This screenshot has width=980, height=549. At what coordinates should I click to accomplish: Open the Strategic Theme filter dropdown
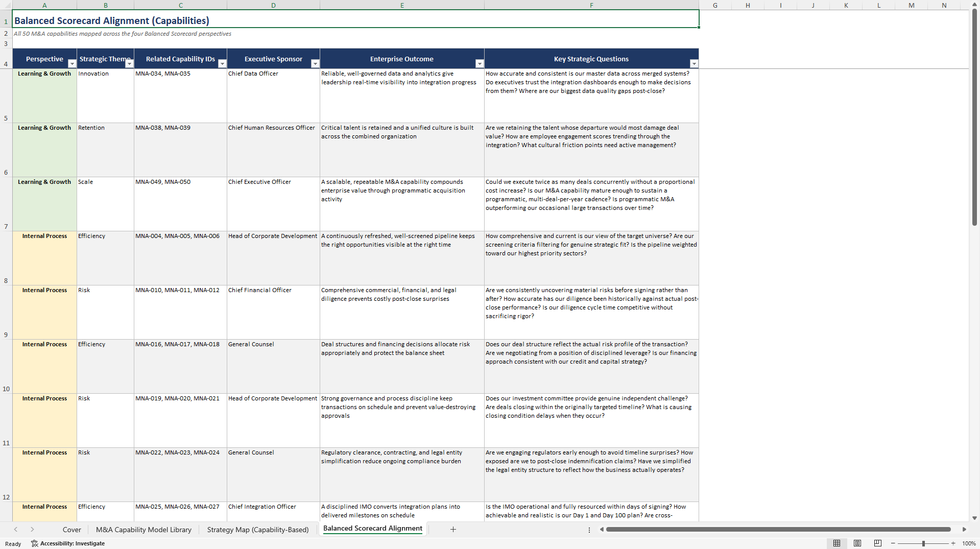click(x=129, y=64)
